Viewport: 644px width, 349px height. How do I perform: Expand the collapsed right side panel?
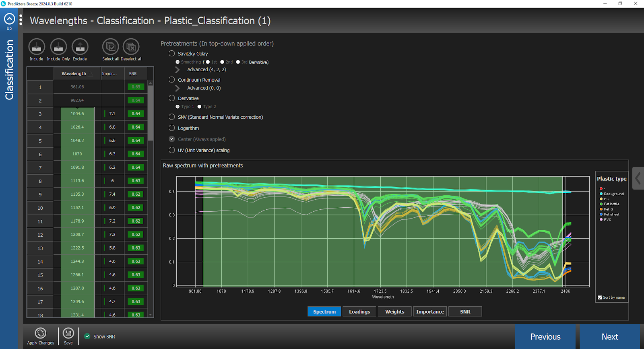coord(638,178)
